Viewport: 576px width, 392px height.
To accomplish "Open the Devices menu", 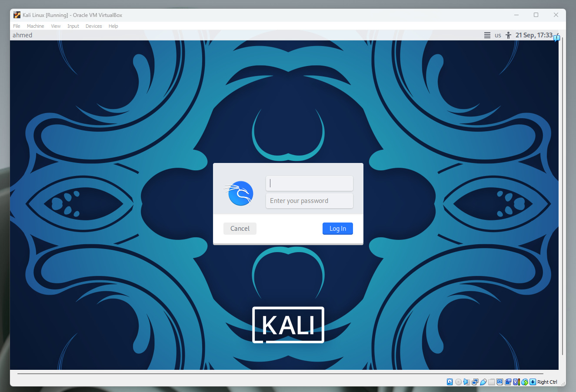I will [93, 26].
